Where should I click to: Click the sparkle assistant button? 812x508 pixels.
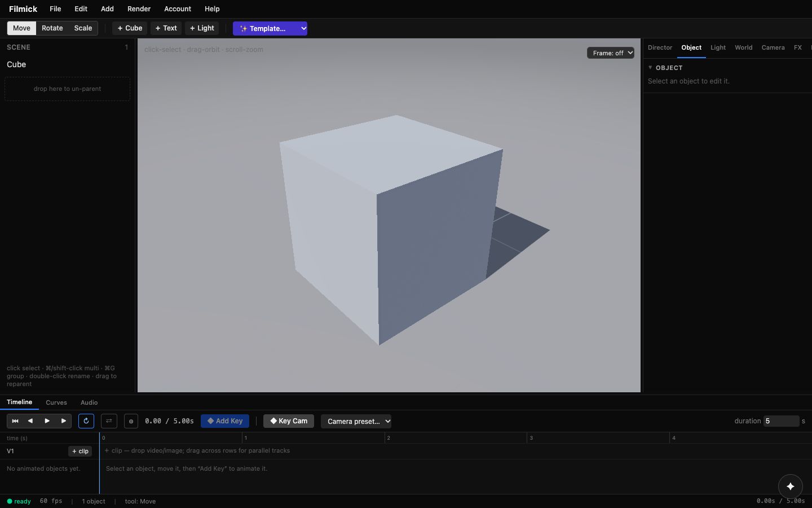pos(791,486)
